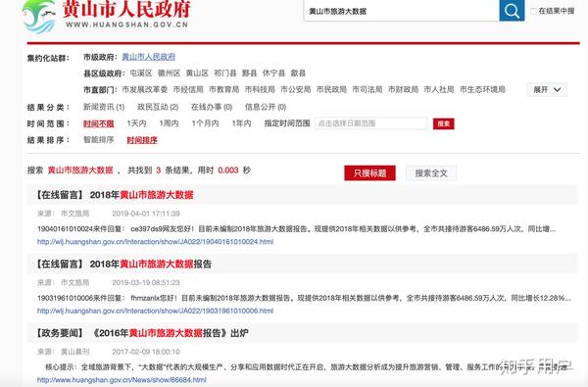The image size is (588, 387).
Task: Click snippet beginning 19031961010006来件回复
Action: (304, 298)
